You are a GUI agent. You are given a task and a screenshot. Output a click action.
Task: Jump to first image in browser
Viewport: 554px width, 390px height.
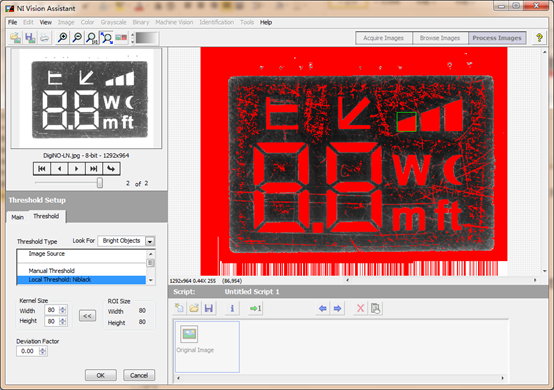pos(42,169)
